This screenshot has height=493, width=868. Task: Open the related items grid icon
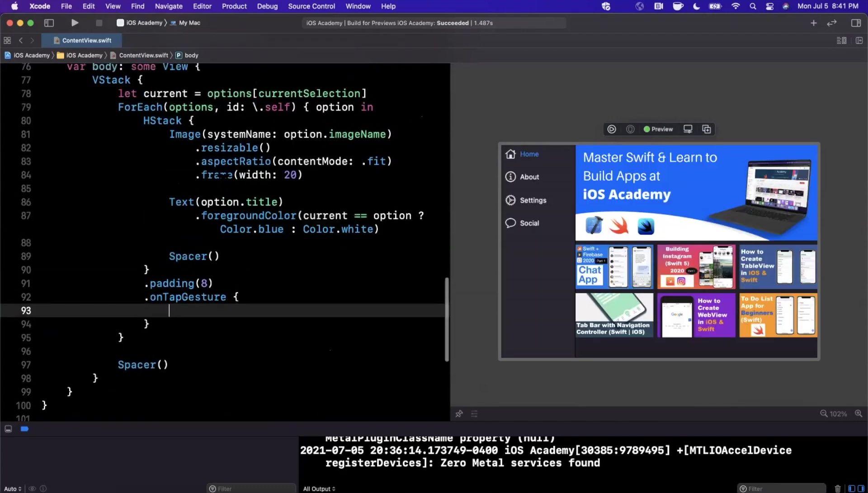[x=7, y=40]
